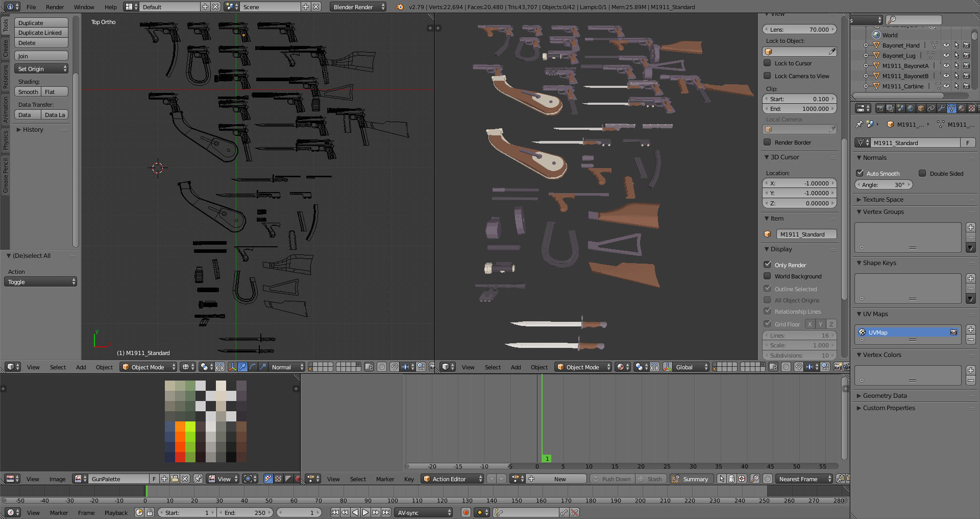Select the Object properties cube icon
980x519 pixels.
[921, 108]
